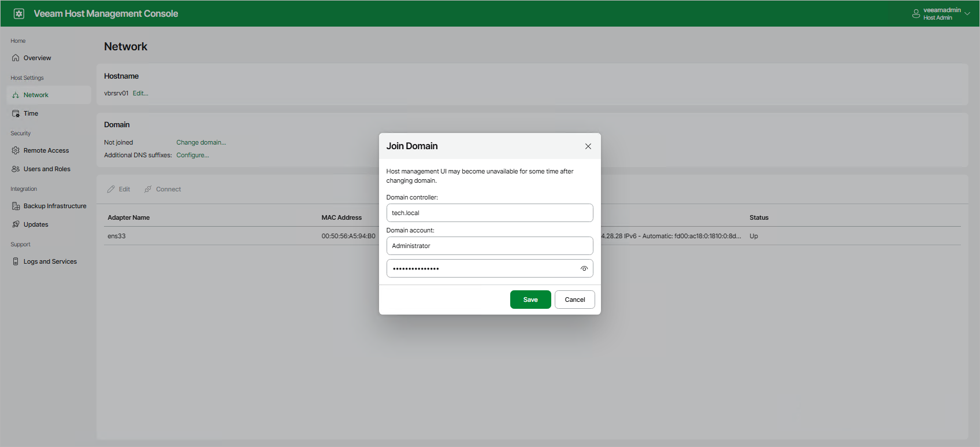Click Edit link next to hostname vbrsrv01
980x447 pixels.
(x=140, y=93)
